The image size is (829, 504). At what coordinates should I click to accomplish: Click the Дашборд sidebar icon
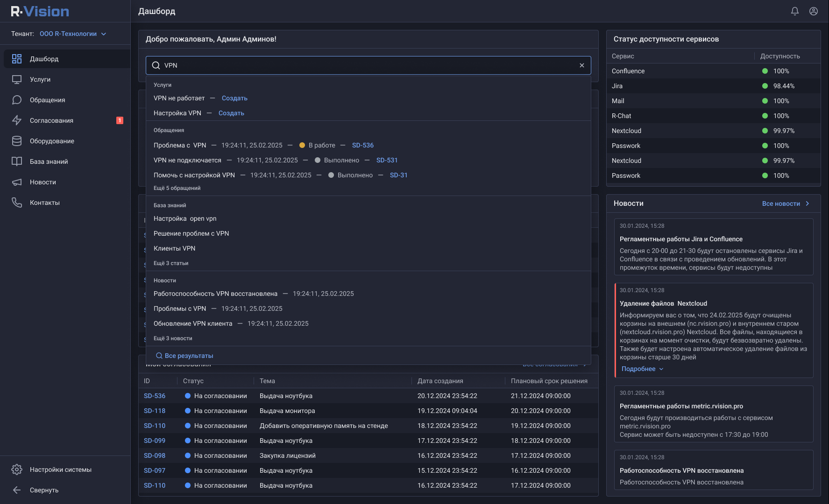[17, 59]
